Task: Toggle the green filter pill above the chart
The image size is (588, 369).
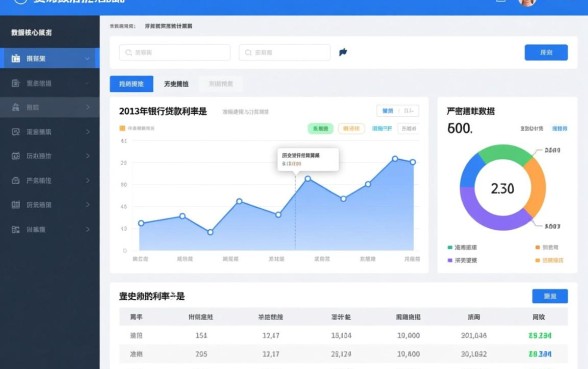Action: [321, 129]
